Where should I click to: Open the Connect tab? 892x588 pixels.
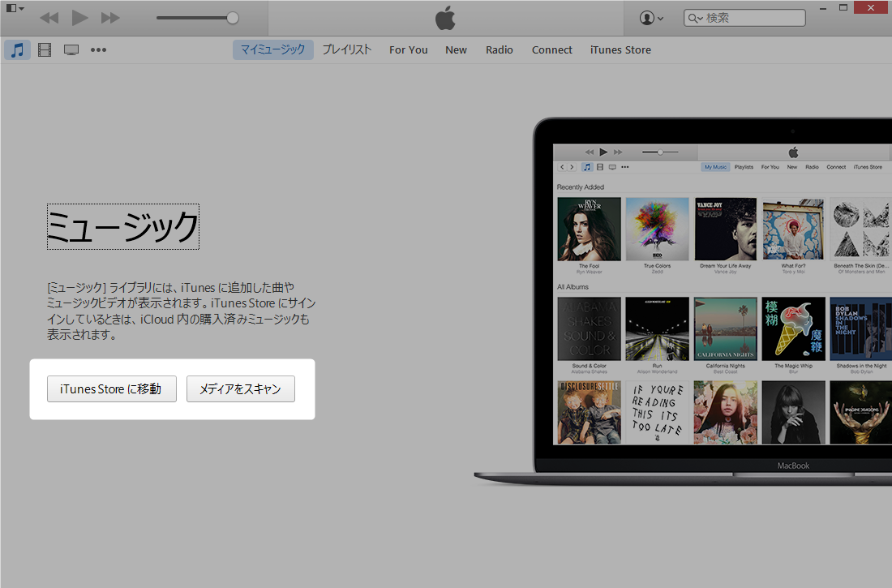[551, 50]
